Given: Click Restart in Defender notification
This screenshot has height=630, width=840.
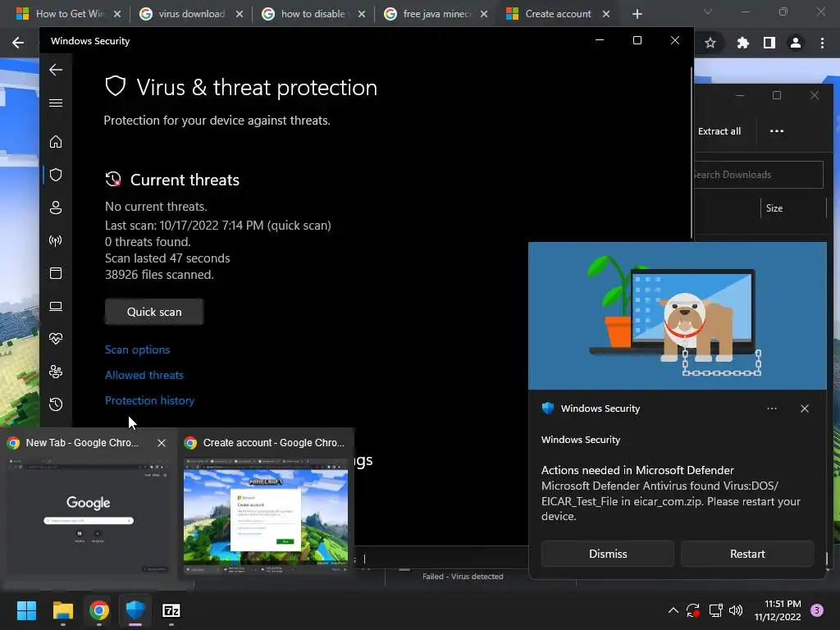Looking at the screenshot, I should click(747, 554).
